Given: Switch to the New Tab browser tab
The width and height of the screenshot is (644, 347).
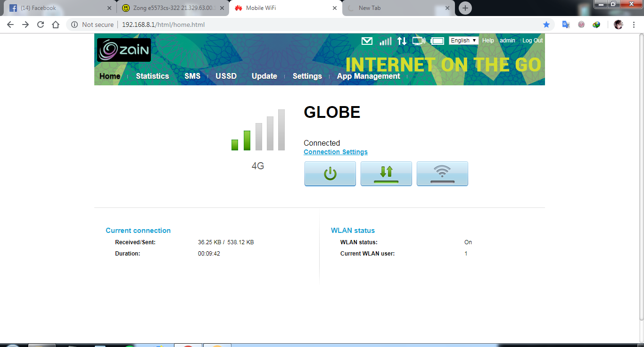Looking at the screenshot, I should (398, 8).
